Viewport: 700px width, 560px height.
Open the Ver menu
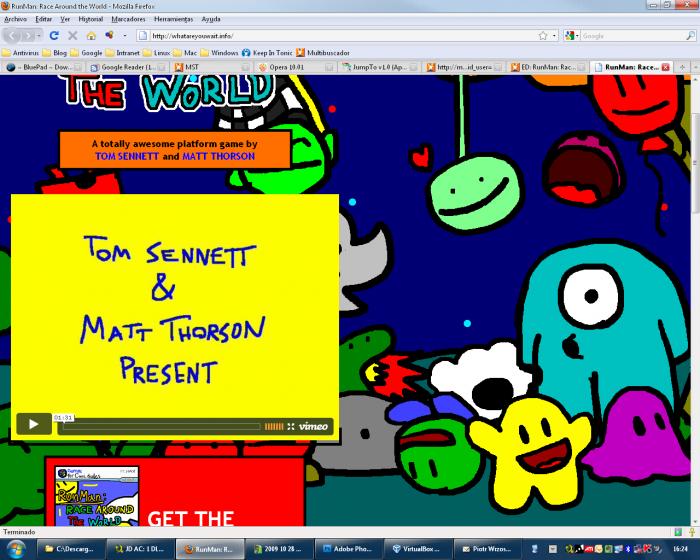coord(65,19)
